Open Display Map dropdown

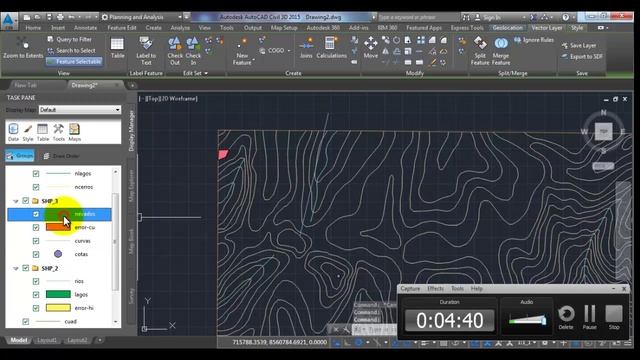[x=80, y=110]
